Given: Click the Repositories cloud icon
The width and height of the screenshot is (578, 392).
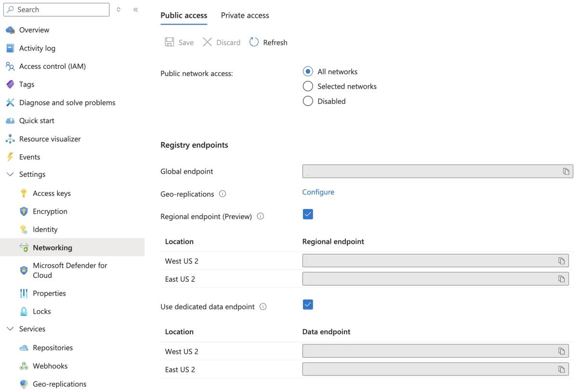Looking at the screenshot, I should (24, 348).
